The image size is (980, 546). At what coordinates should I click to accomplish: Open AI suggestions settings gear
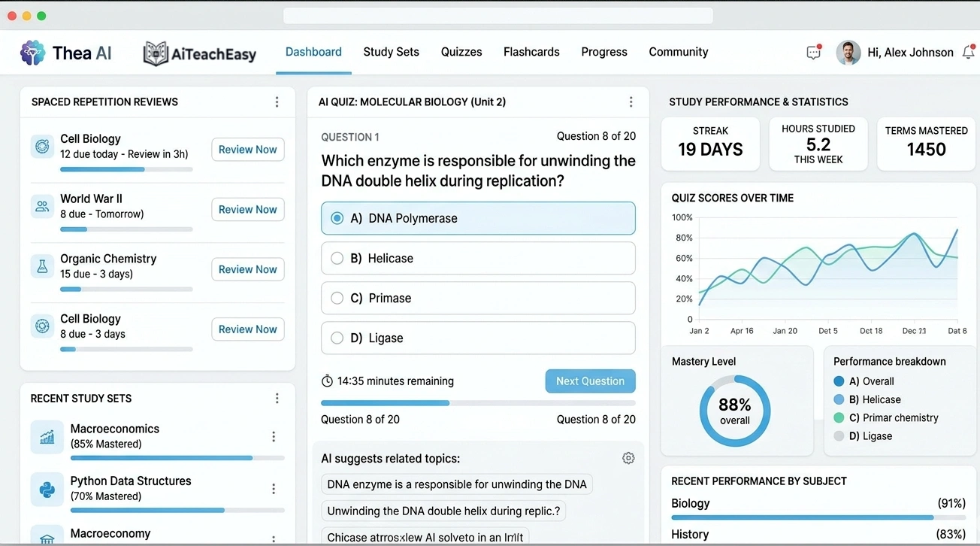pyautogui.click(x=628, y=458)
